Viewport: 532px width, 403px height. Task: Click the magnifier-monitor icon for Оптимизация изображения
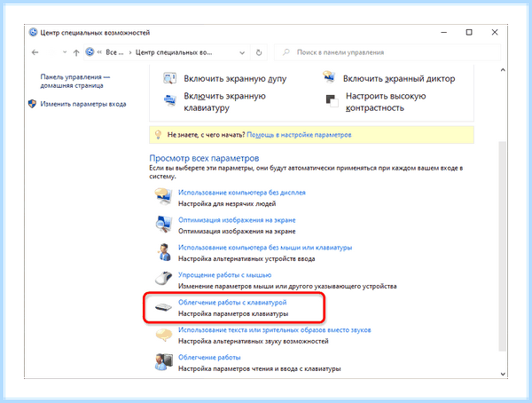coord(163,225)
